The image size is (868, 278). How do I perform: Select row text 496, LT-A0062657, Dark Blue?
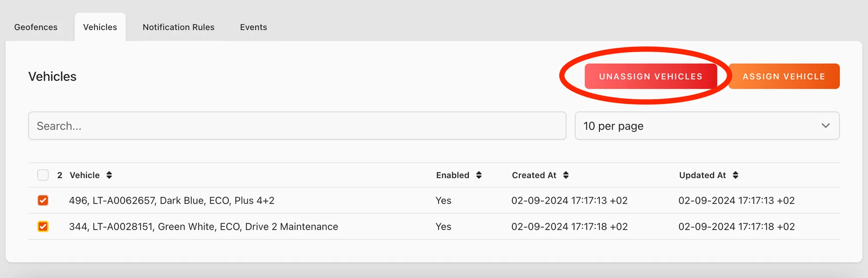[x=172, y=201]
